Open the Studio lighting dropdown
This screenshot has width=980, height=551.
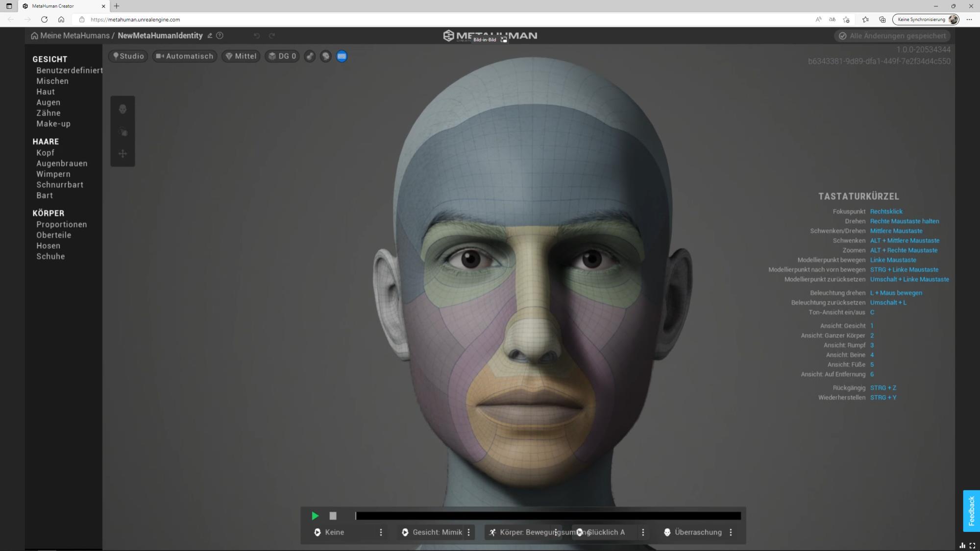(x=128, y=56)
